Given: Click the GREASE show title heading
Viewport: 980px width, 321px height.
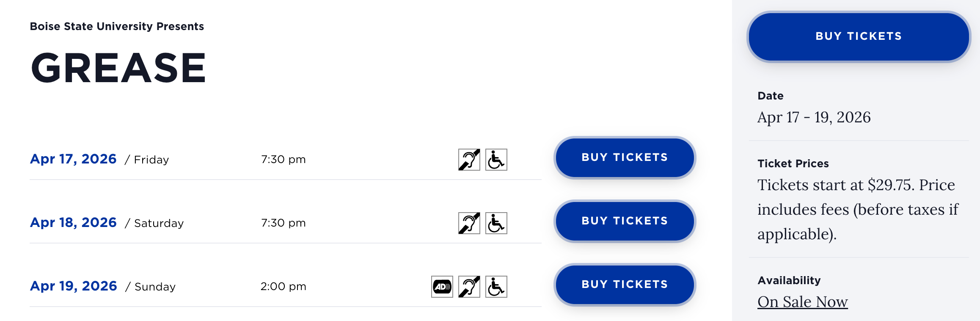Looking at the screenshot, I should coord(118,68).
